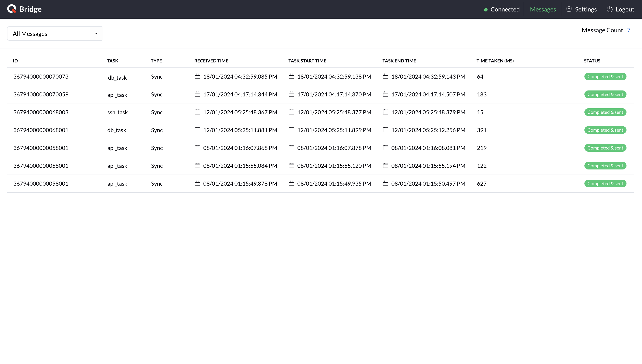
Task: Click the green Connected status dot
Action: [x=486, y=10]
